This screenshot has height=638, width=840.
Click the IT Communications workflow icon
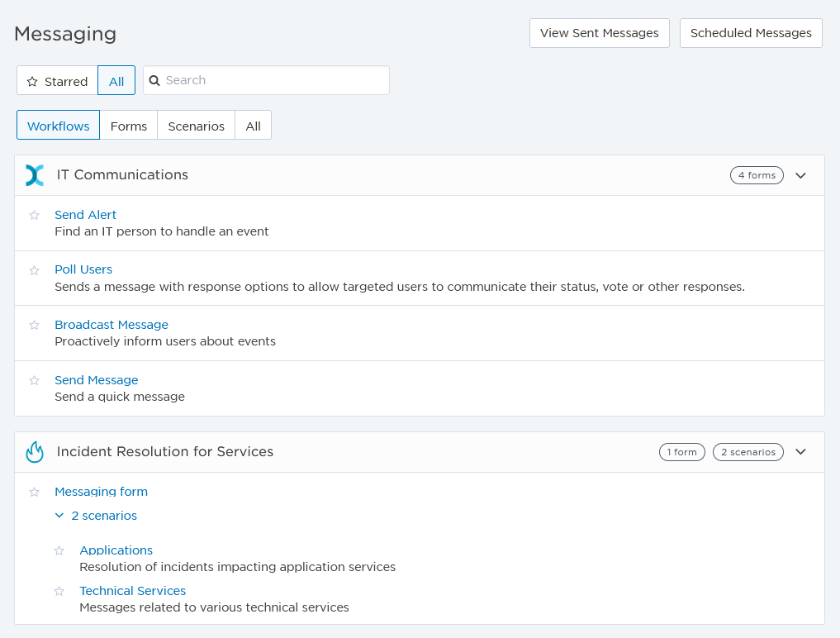[35, 175]
